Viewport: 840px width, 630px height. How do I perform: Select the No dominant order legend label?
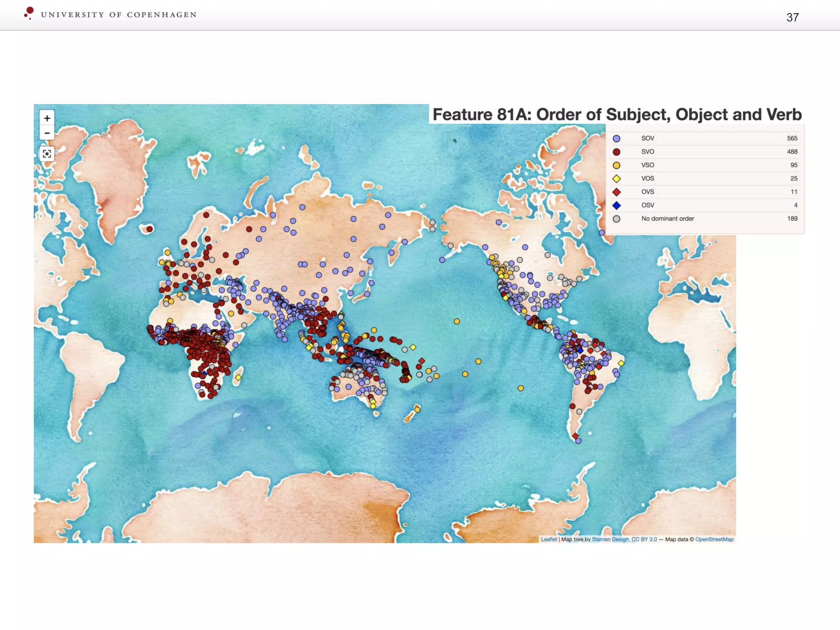click(x=667, y=219)
